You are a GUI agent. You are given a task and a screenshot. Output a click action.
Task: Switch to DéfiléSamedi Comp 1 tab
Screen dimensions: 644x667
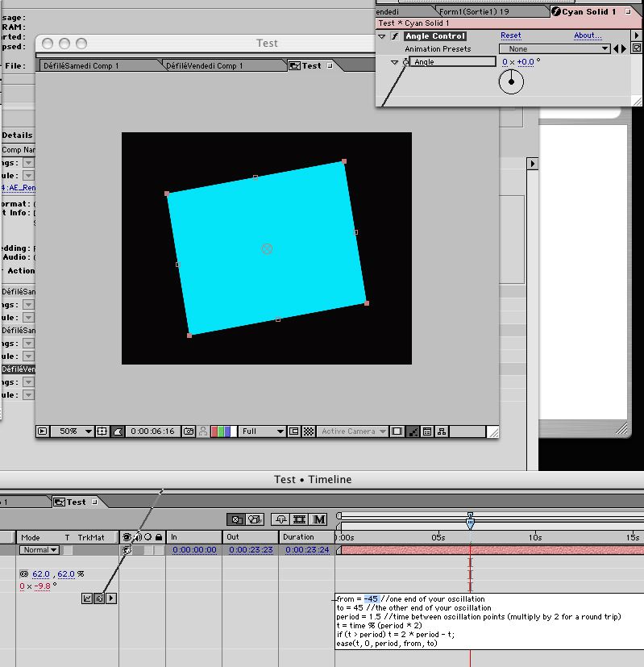click(x=81, y=66)
